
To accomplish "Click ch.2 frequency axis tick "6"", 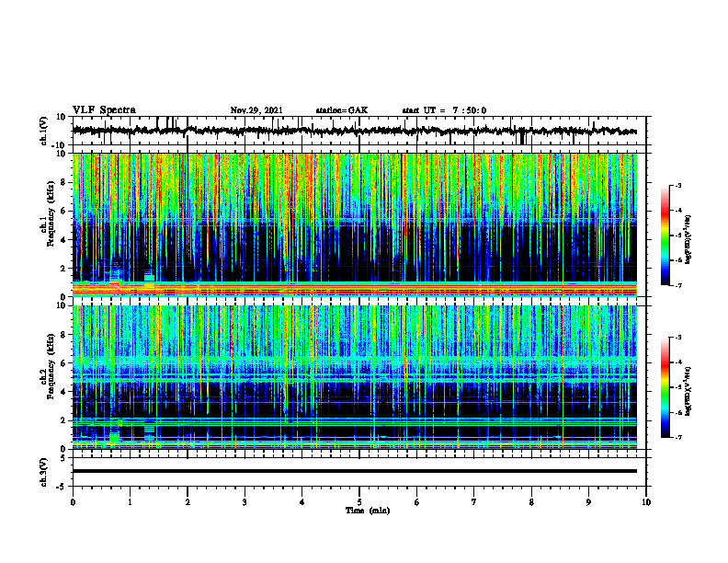I will pyautogui.click(x=63, y=363).
